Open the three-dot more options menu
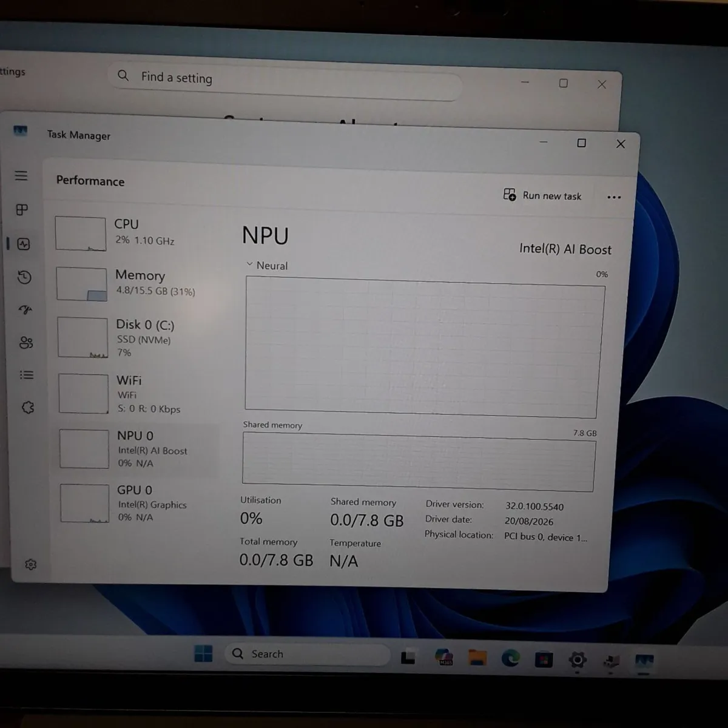728x728 pixels. click(x=614, y=197)
